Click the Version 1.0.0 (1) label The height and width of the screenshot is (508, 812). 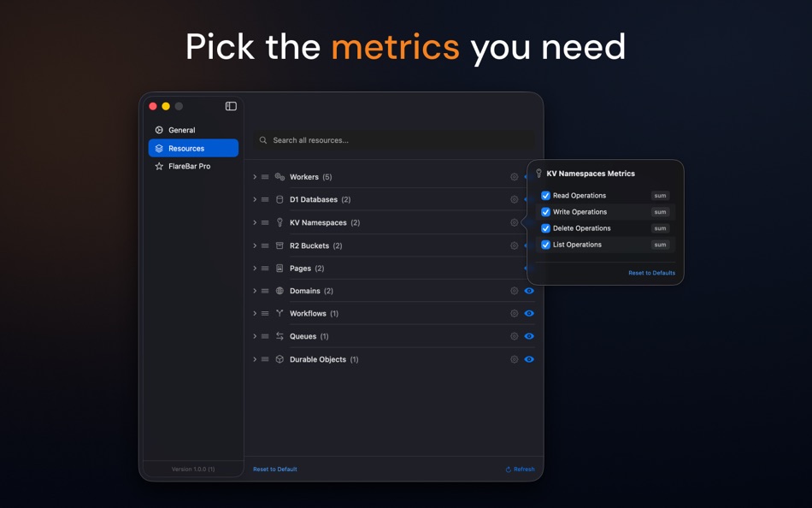(x=193, y=470)
